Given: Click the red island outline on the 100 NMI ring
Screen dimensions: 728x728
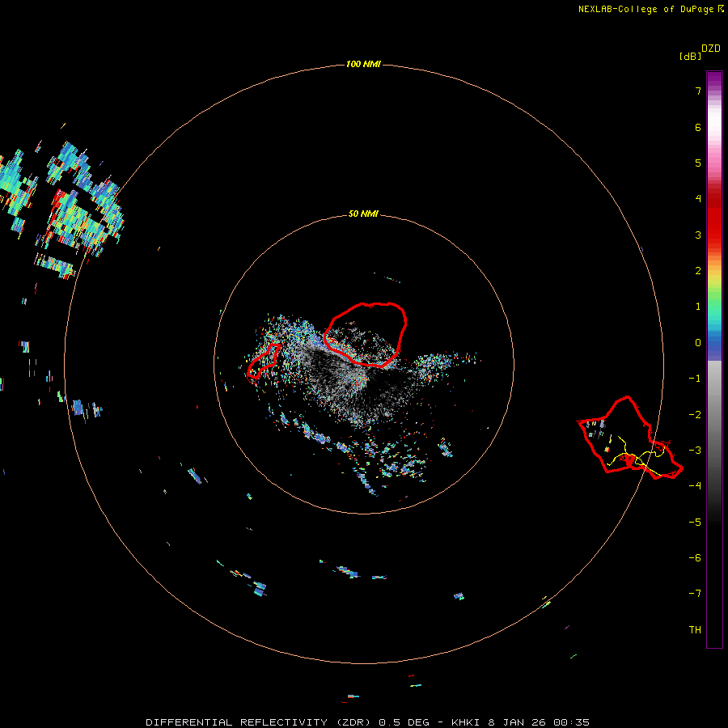Looking at the screenshot, I should 630,438.
